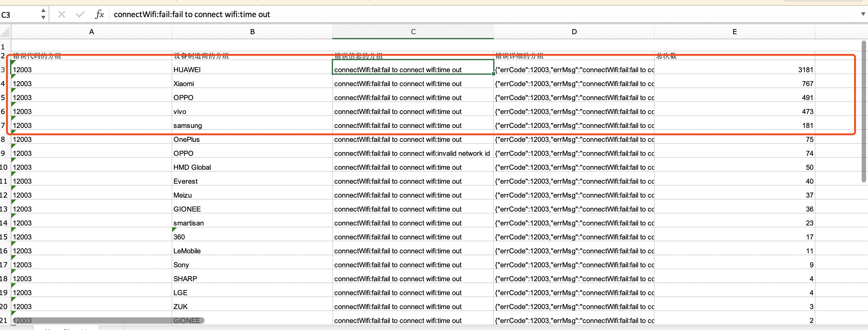
Task: Open the Name Box stepper arrows
Action: 43,14
